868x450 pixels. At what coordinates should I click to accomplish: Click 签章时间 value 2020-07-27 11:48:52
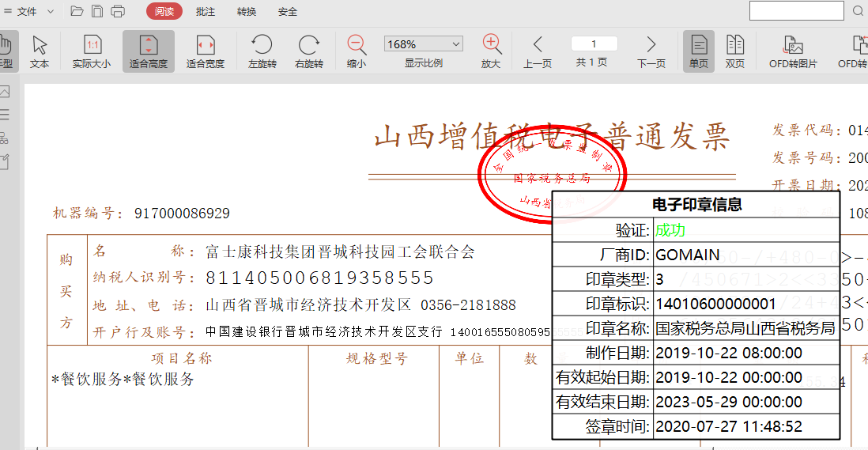[x=729, y=426]
